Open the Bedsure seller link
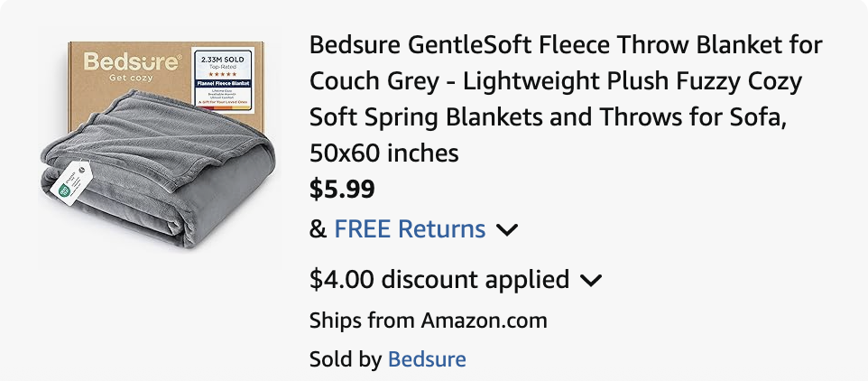868x381 pixels. [427, 359]
